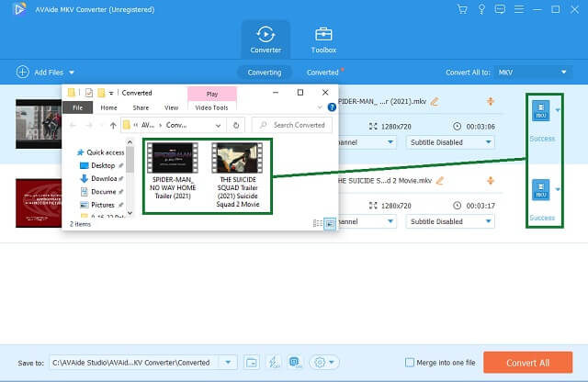Image resolution: width=588 pixels, height=382 pixels.
Task: Toggle the GPU hardware acceleration icon
Action: coord(295,363)
